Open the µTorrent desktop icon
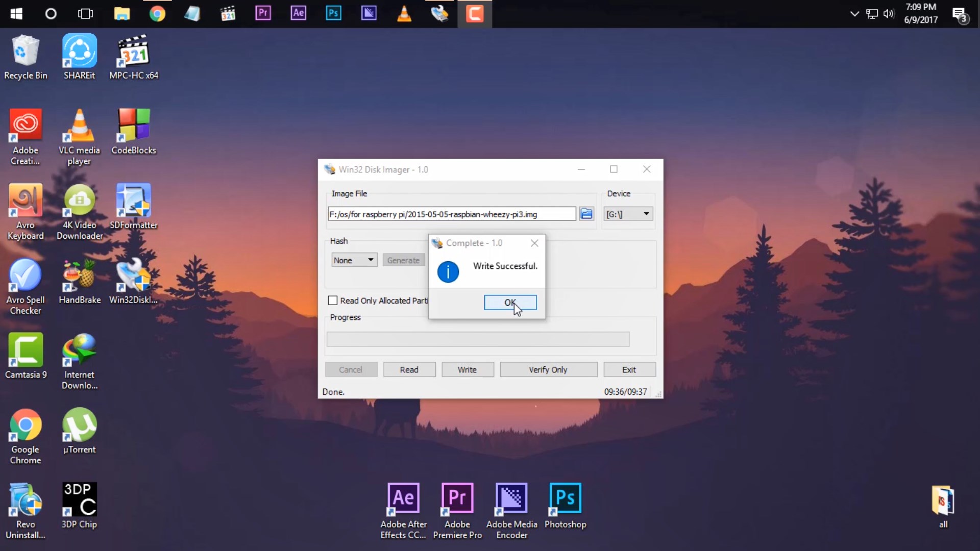Viewport: 980px width, 551px height. 79,431
